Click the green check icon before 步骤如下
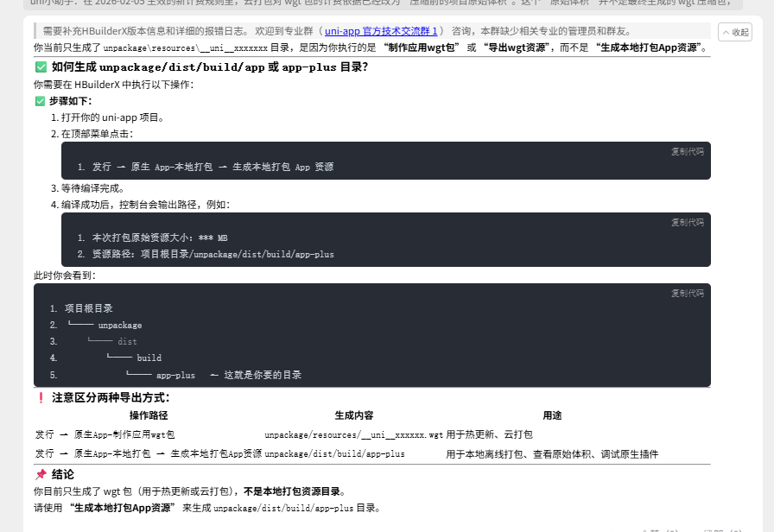Image resolution: width=774 pixels, height=532 pixels. click(40, 101)
